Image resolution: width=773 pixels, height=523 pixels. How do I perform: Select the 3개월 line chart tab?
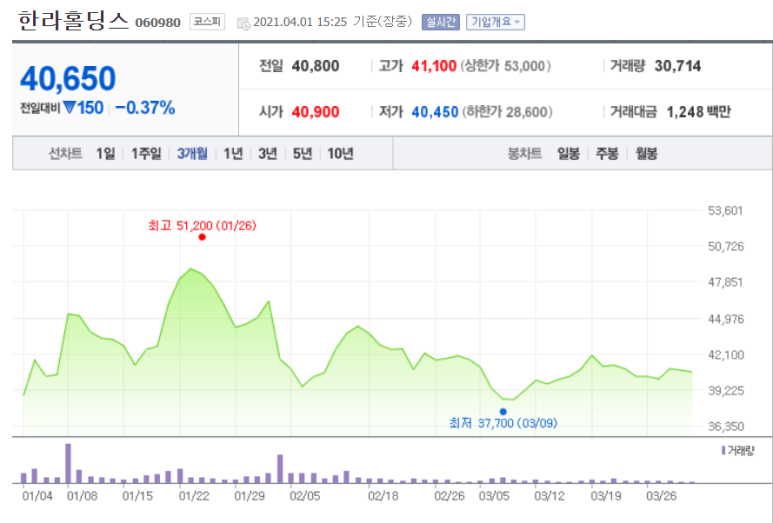click(192, 153)
